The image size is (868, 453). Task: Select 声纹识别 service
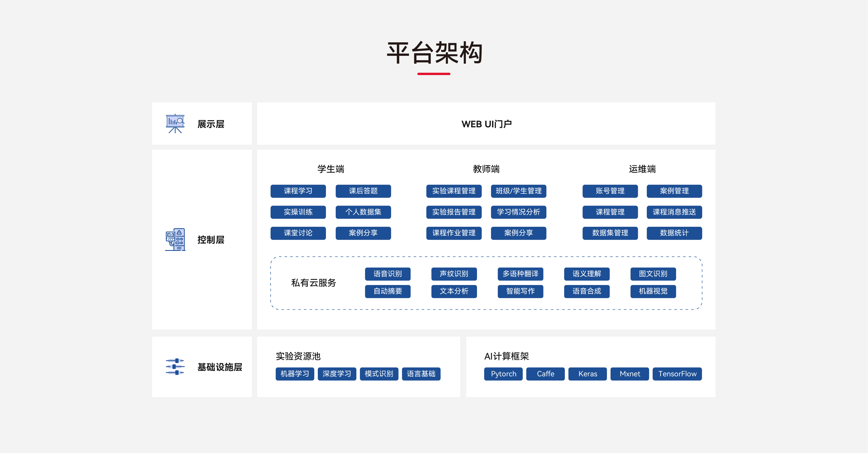(x=454, y=274)
